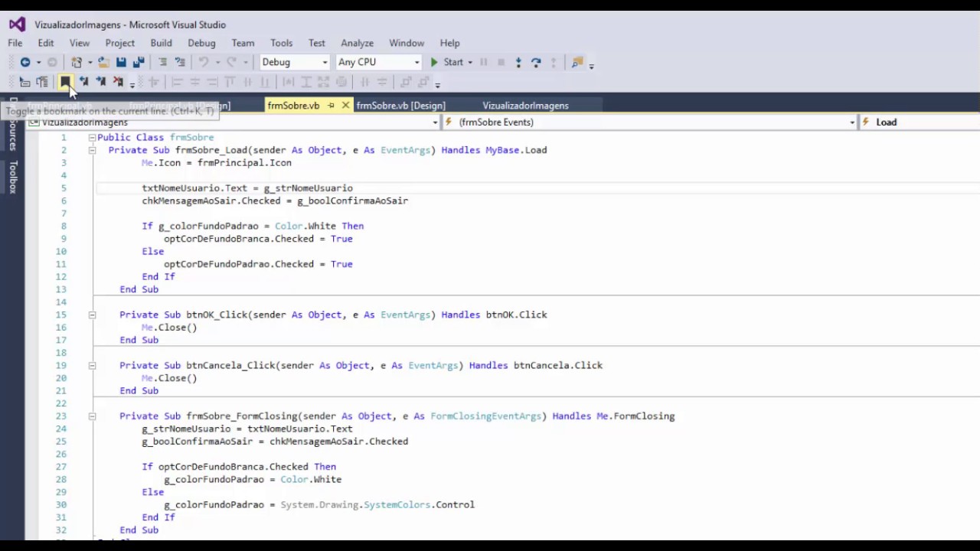This screenshot has width=980, height=551.
Task: Open the Any CPU platform dropdown
Action: tap(379, 62)
